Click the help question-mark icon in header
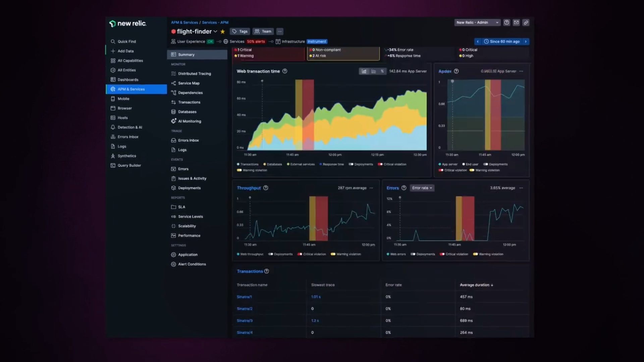The height and width of the screenshot is (362, 644). point(506,22)
